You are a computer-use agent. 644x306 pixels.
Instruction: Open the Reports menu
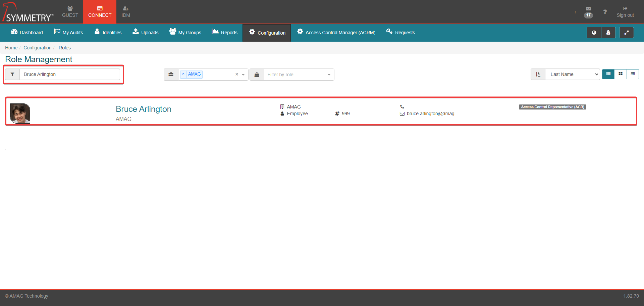click(224, 33)
